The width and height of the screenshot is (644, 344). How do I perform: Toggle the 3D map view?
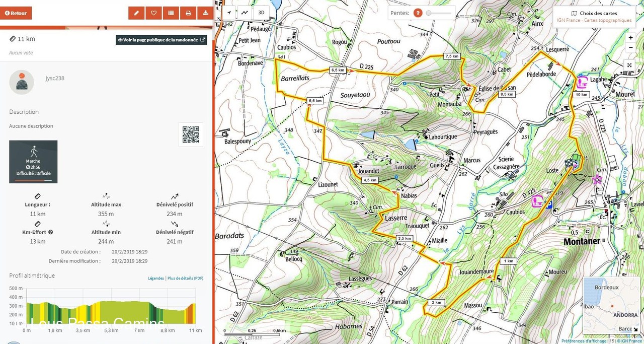pyautogui.click(x=261, y=13)
